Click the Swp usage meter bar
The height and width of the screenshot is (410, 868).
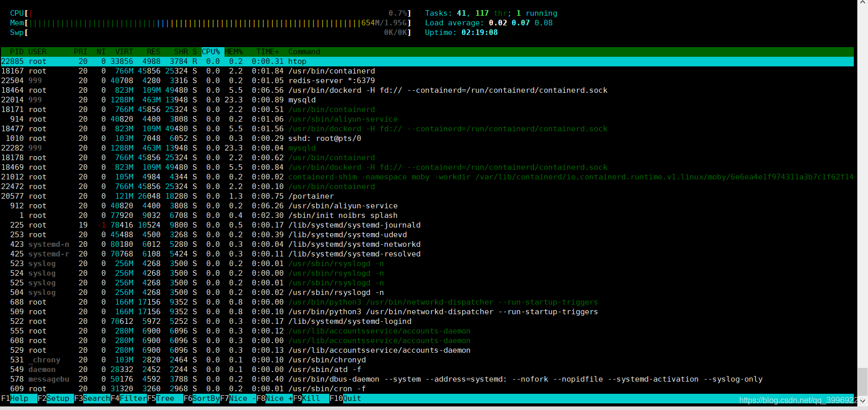(211, 32)
